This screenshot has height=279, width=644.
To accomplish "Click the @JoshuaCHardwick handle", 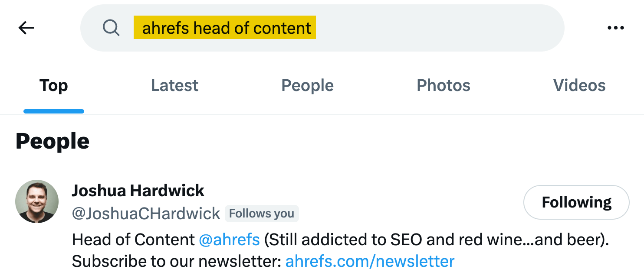I will coord(146,213).
